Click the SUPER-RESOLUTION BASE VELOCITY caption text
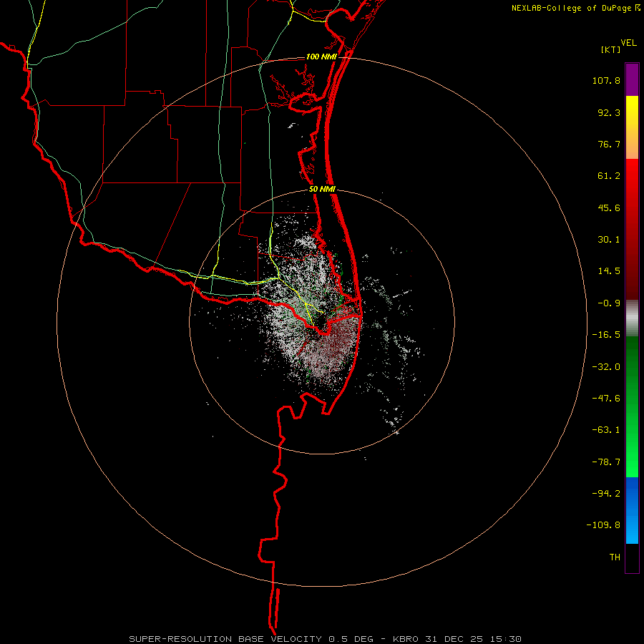The image size is (644, 644). pos(225,639)
